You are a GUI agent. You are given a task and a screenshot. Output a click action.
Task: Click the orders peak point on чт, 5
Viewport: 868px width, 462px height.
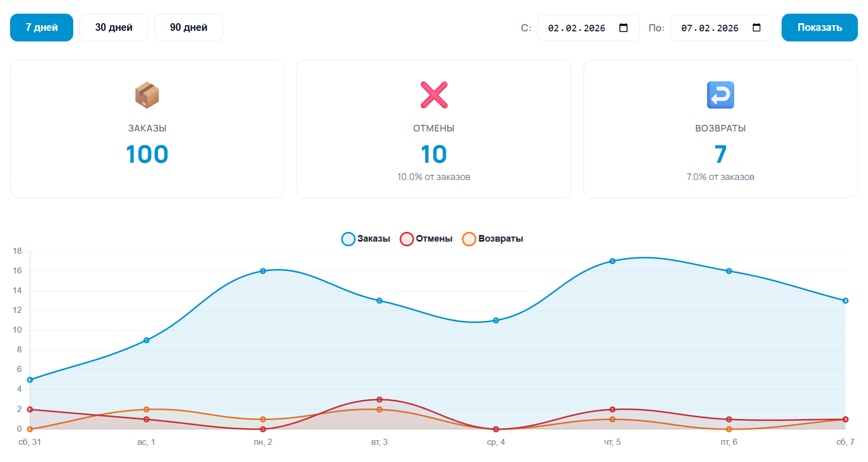point(612,261)
